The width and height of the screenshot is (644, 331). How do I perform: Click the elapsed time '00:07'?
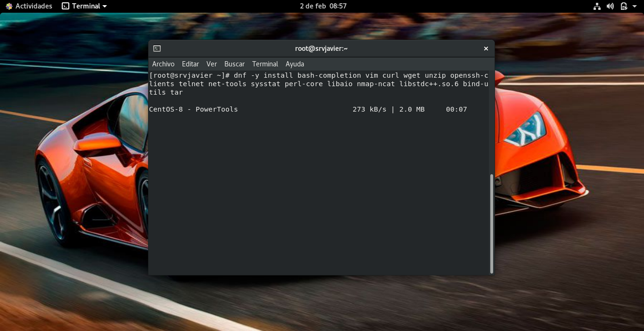point(456,109)
